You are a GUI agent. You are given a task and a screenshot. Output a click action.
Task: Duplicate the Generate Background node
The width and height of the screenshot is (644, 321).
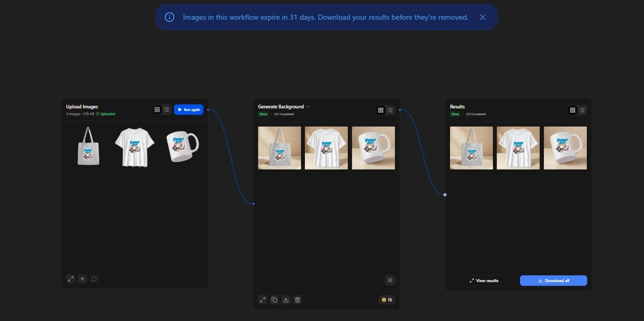coord(274,300)
